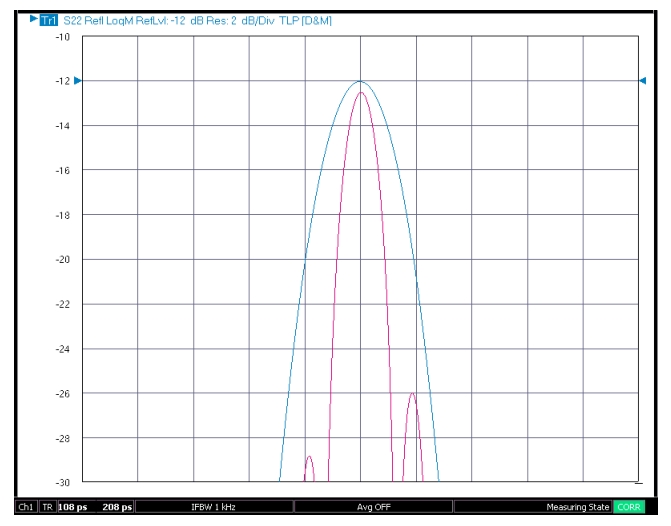Click the Ch1 channel indicator
The width and height of the screenshot is (671, 526).
coord(26,507)
